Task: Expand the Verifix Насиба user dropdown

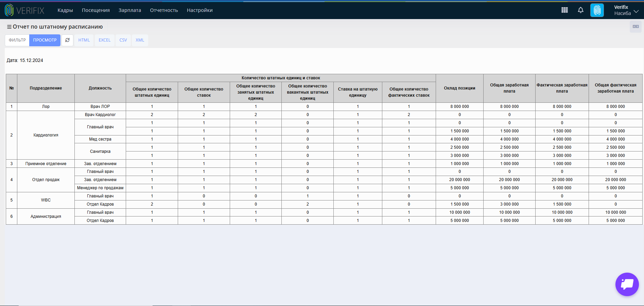Action: 626,10
